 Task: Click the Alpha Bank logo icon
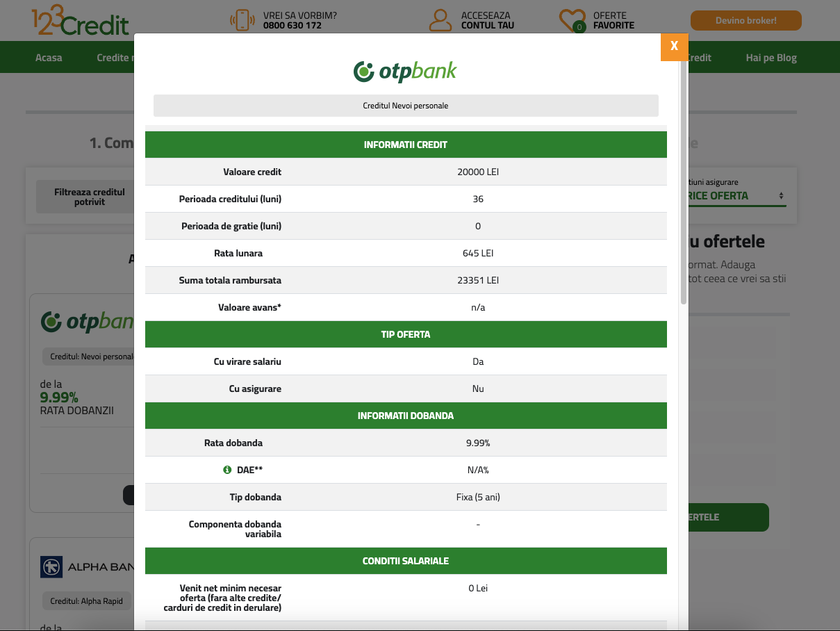pyautogui.click(x=51, y=566)
